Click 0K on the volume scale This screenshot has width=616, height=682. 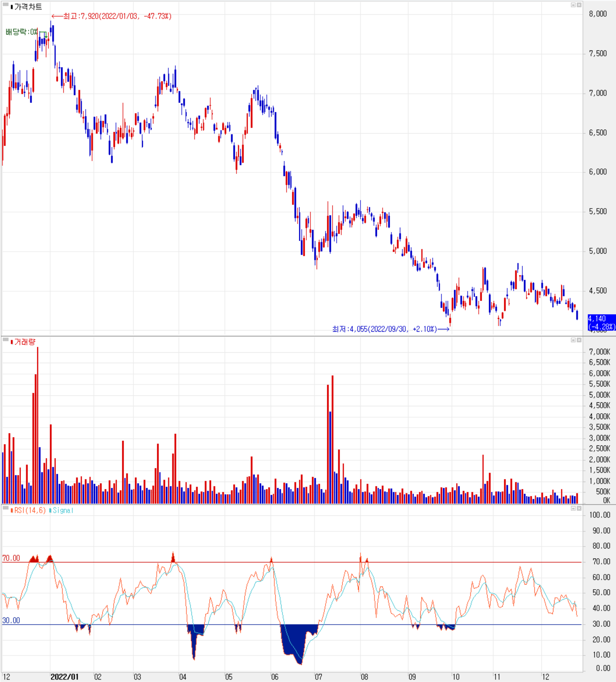pos(607,501)
